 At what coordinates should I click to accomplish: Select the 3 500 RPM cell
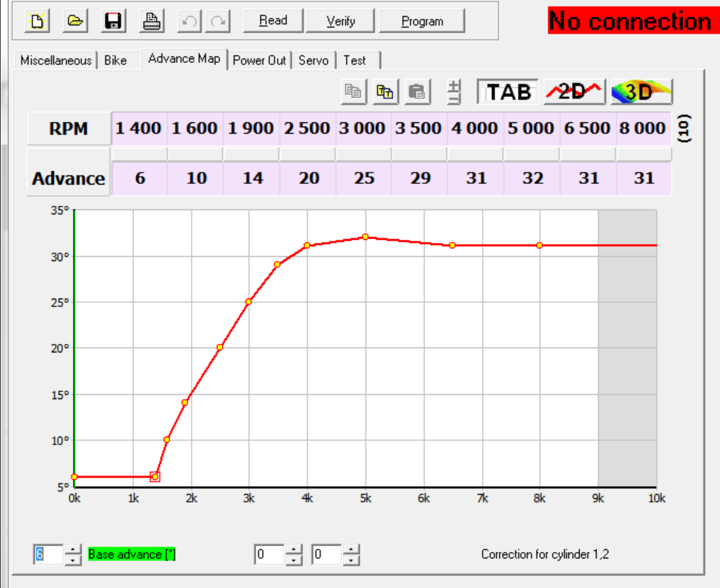420,128
